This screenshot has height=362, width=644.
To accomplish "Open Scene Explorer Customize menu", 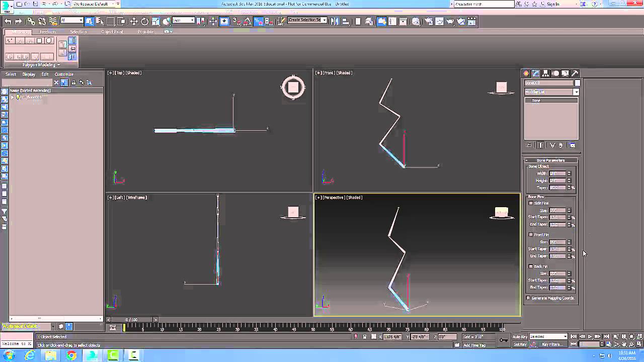I will (64, 74).
